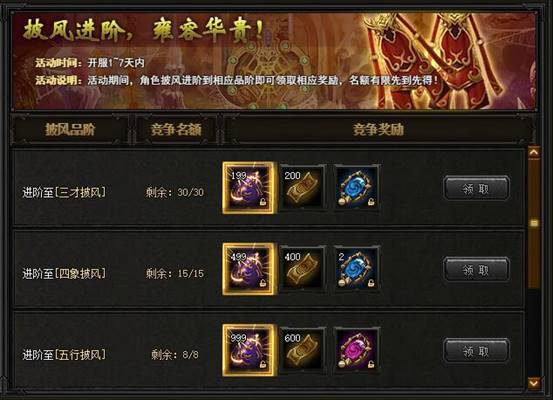553x400 pixels.
Task: Claim 五行披风 reward with 领取 button
Action: (x=476, y=351)
